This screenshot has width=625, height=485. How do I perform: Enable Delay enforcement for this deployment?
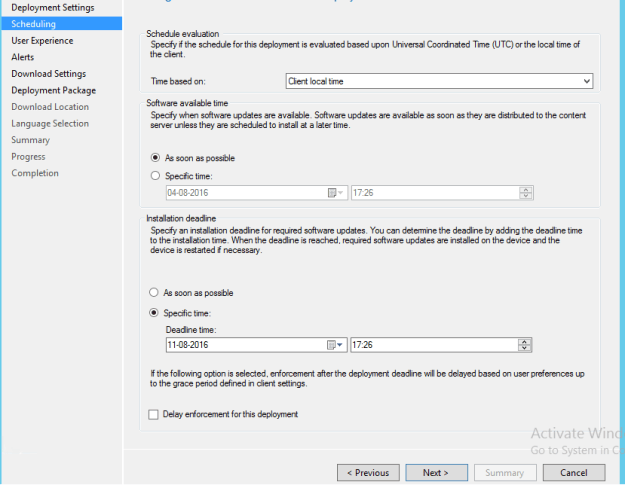[153, 414]
